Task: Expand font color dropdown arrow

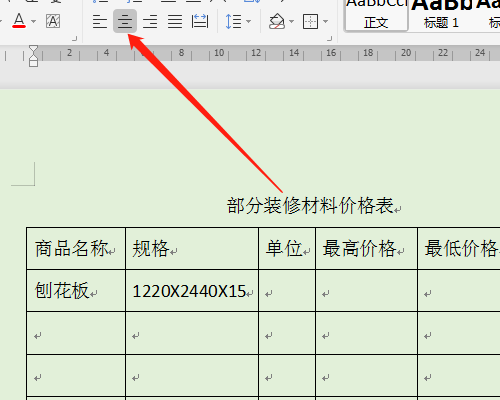Action: [x=33, y=22]
